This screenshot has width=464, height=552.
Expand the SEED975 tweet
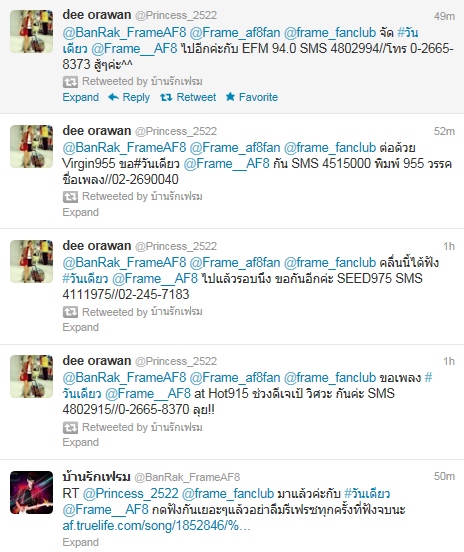click(81, 327)
